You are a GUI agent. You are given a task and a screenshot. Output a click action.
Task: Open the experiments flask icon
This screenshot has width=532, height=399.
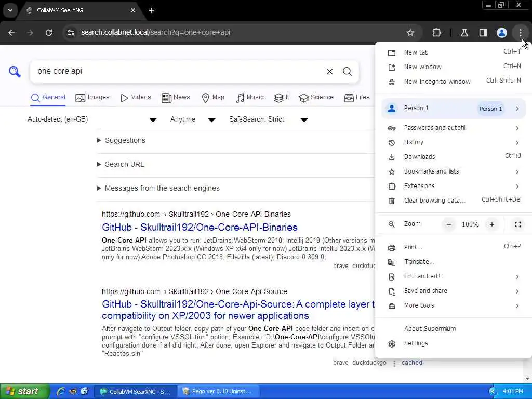point(464,33)
